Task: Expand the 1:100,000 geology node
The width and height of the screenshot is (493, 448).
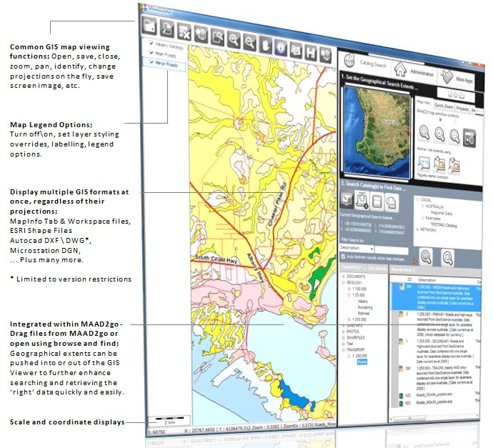Action: pyautogui.click(x=349, y=289)
